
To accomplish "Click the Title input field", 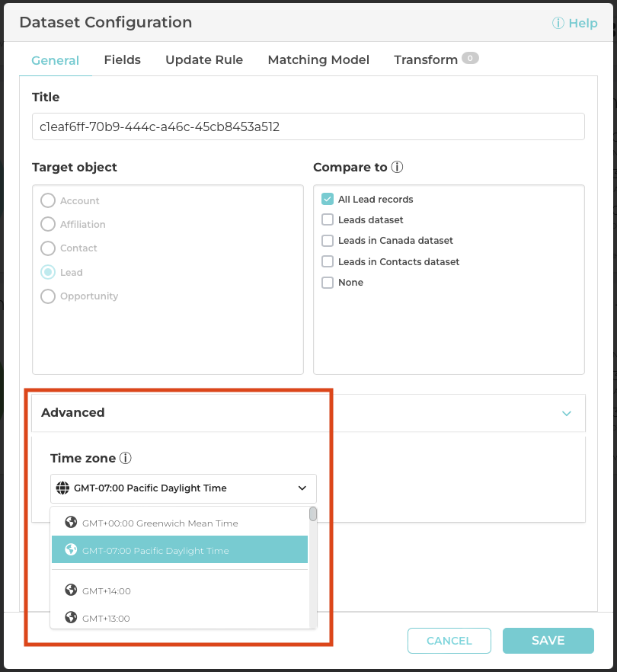I will 308,127.
